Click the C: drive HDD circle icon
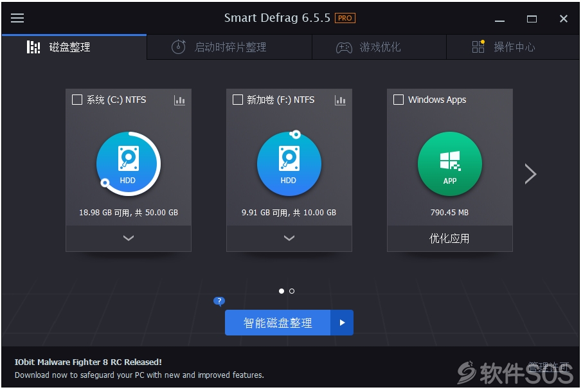The width and height of the screenshot is (583, 392). click(129, 164)
